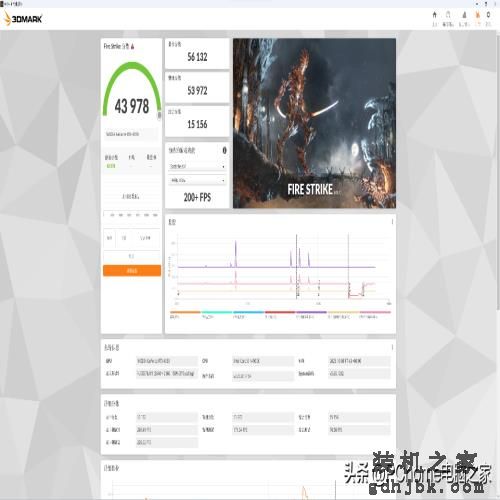This screenshot has height=500, width=500.
Task: Click the 56 132 graphics score card
Action: tap(197, 53)
